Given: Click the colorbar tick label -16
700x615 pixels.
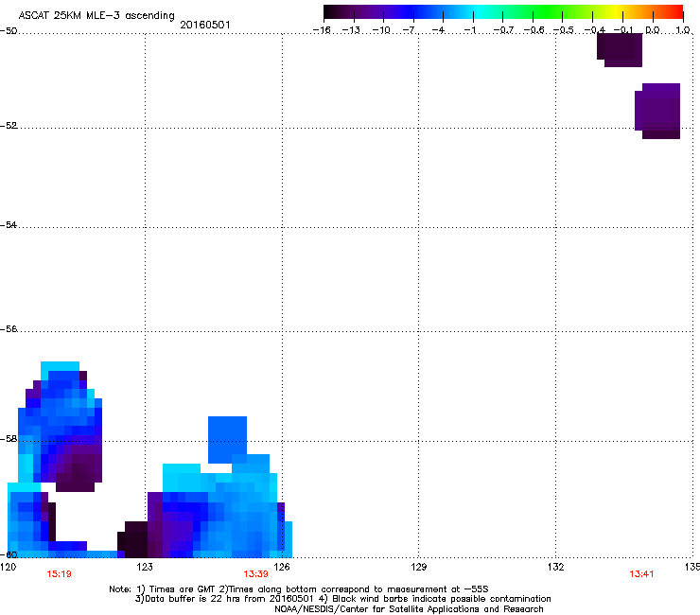Looking at the screenshot, I should click(322, 30).
